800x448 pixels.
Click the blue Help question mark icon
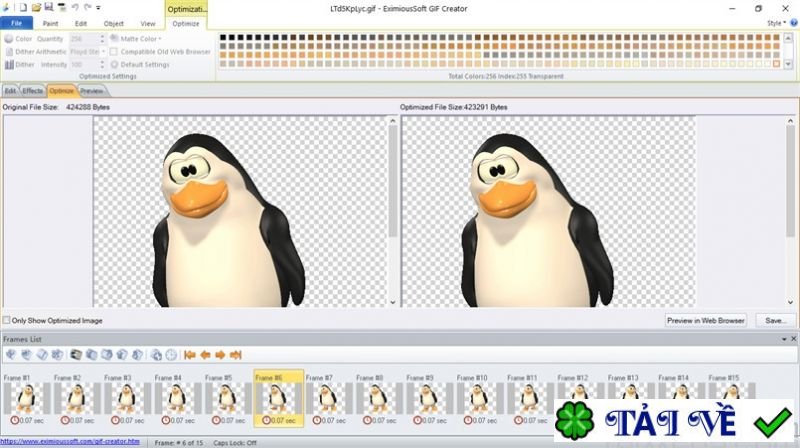[x=794, y=23]
